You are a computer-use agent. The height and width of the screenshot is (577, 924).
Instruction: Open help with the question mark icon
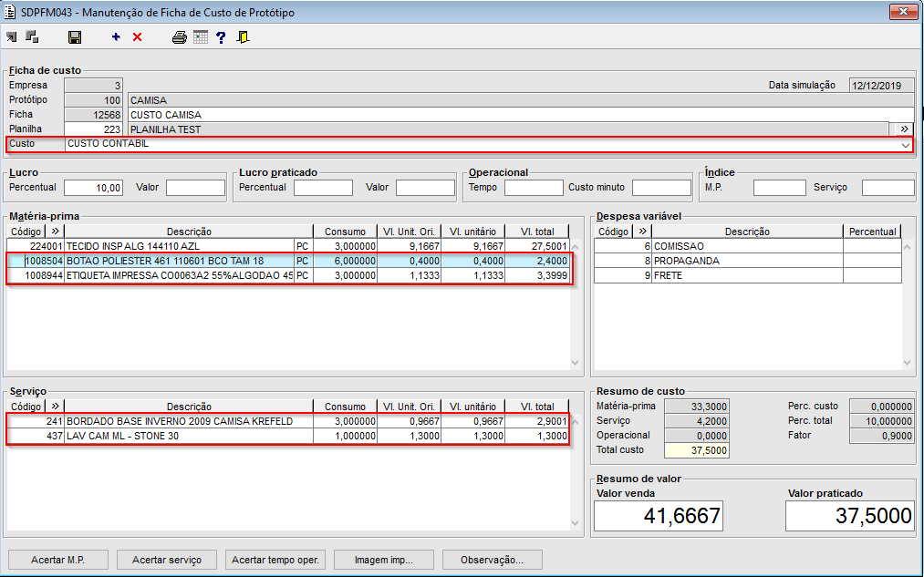(x=221, y=37)
